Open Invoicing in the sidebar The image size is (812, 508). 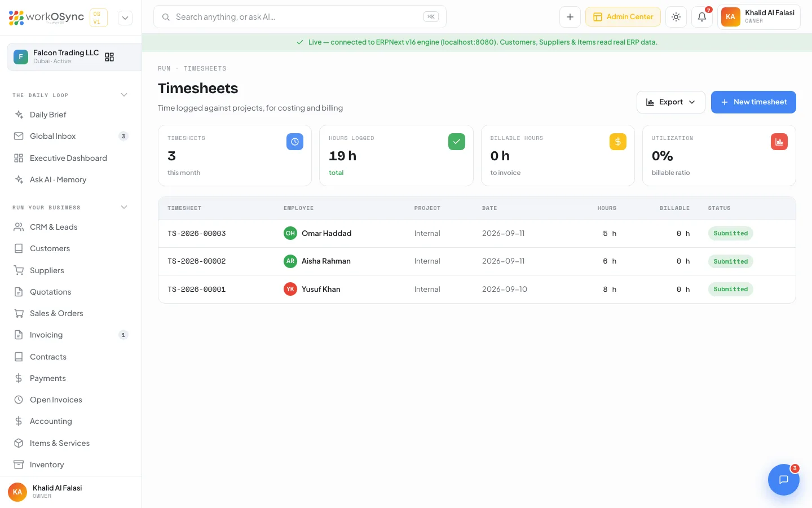[71, 335]
